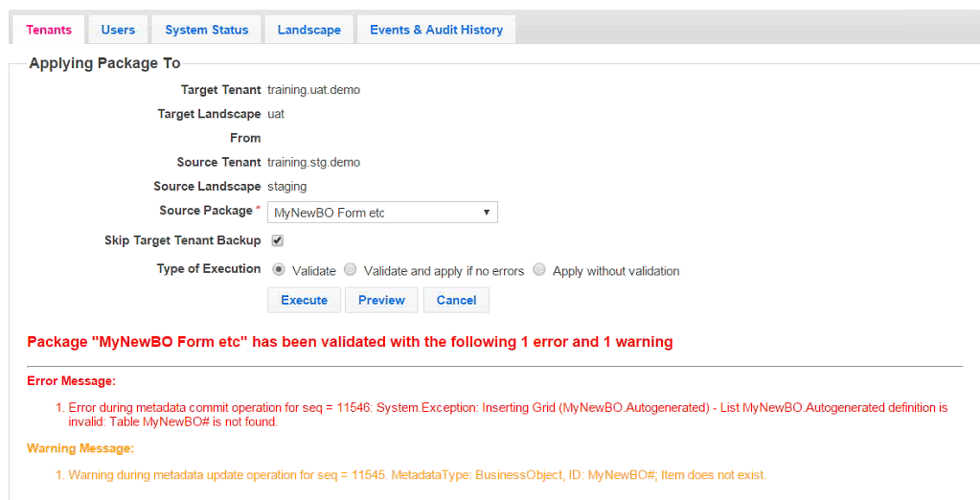The width and height of the screenshot is (980, 500).
Task: Go to the System Status tab
Action: coord(206,30)
